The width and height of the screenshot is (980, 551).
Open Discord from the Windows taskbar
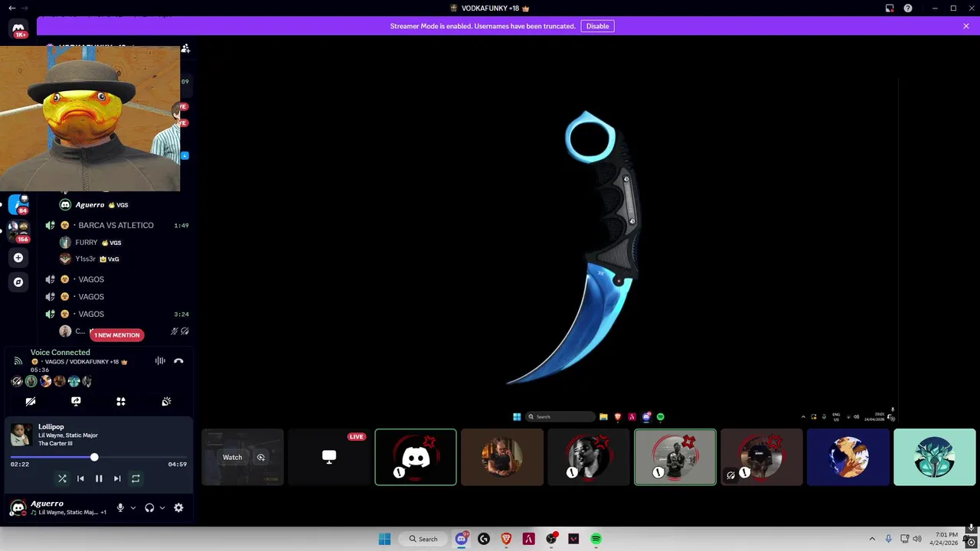click(461, 539)
